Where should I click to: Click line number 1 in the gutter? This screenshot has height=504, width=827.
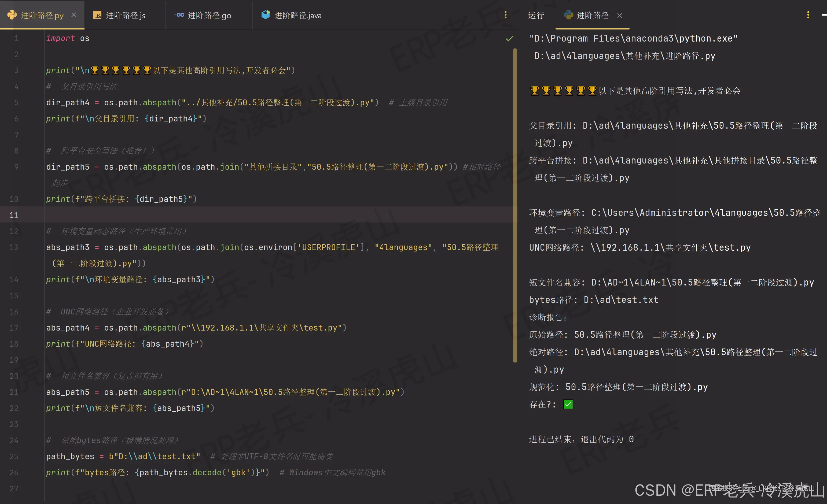(x=16, y=39)
